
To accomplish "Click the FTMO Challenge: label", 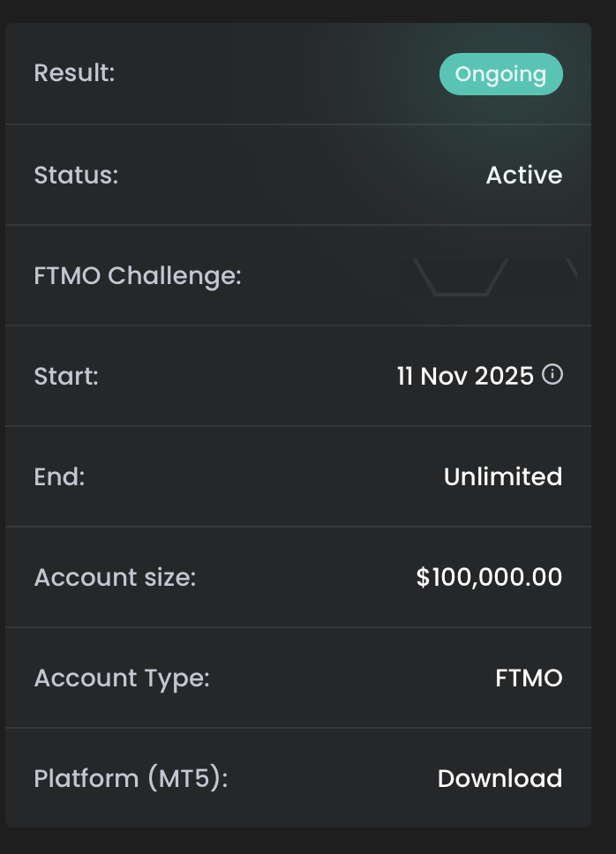I will coord(137,275).
